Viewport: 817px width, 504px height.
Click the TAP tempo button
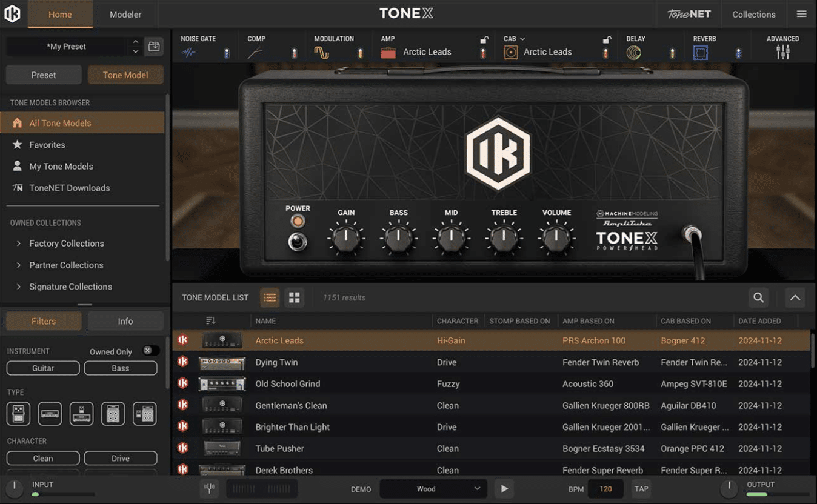tap(641, 489)
